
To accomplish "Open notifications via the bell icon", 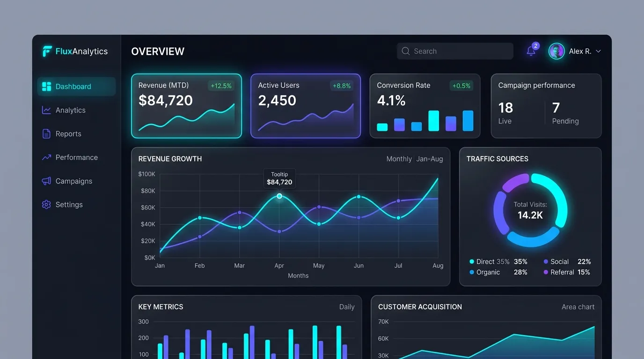I will 531,51.
